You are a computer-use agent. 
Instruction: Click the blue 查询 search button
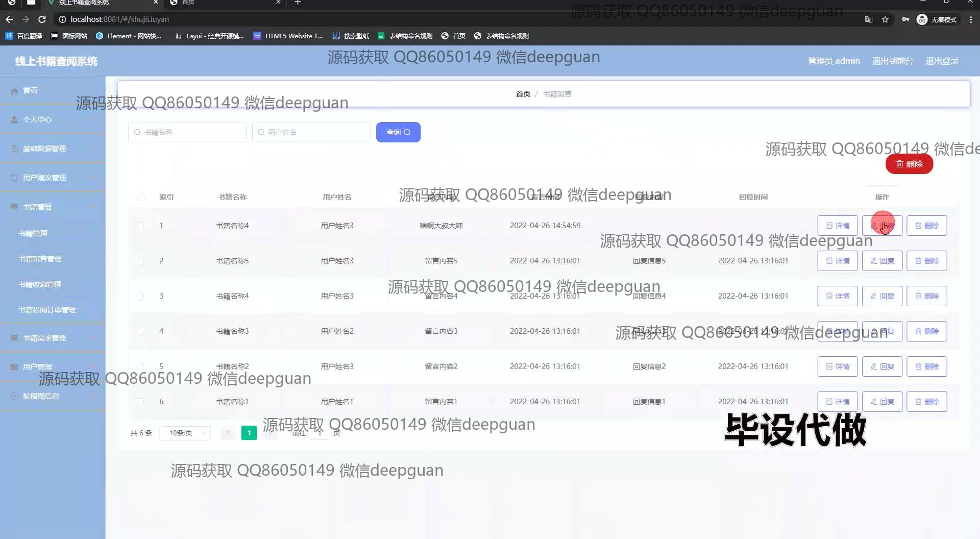coord(398,132)
